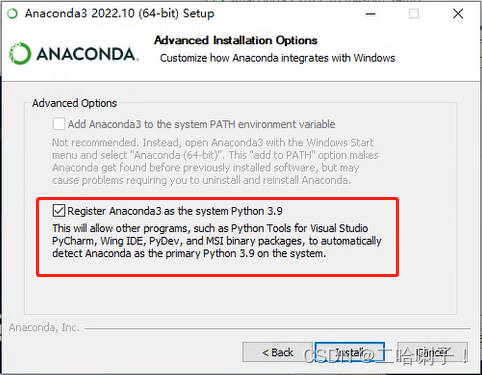
Task: Click the Anaconda3 2022.10 Setup title text
Action: (119, 14)
